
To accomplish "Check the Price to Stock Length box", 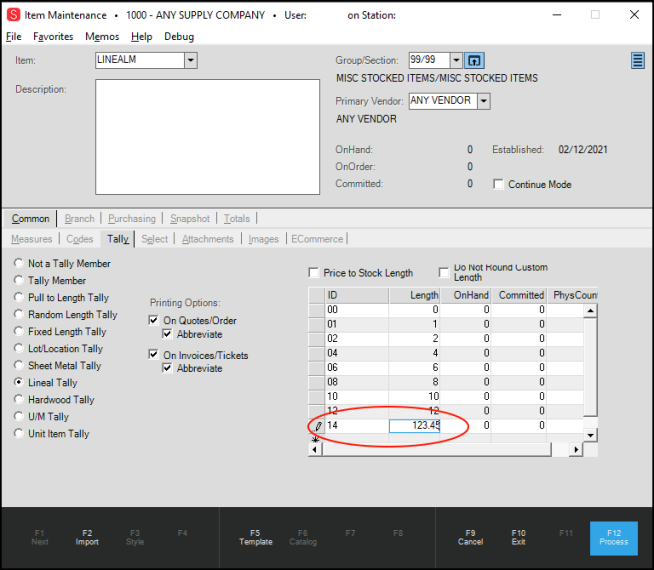I will pos(314,273).
